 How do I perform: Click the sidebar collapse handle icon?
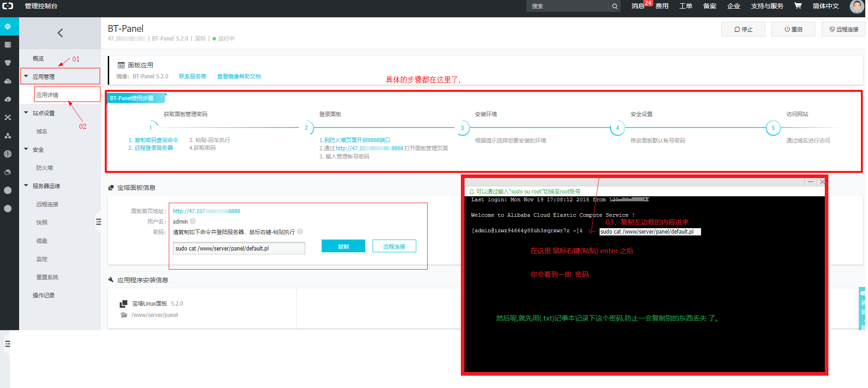pos(98,222)
